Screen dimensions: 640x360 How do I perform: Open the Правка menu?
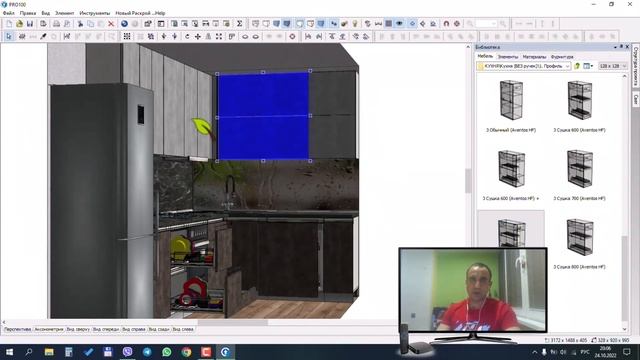point(28,13)
